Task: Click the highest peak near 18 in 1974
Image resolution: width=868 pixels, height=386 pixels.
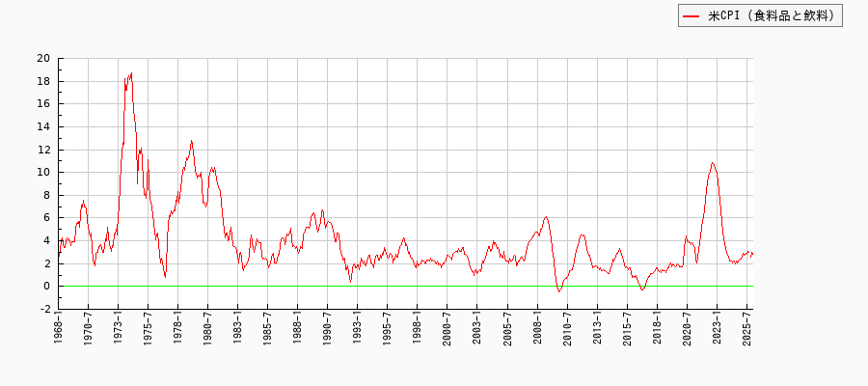Action: [x=131, y=73]
